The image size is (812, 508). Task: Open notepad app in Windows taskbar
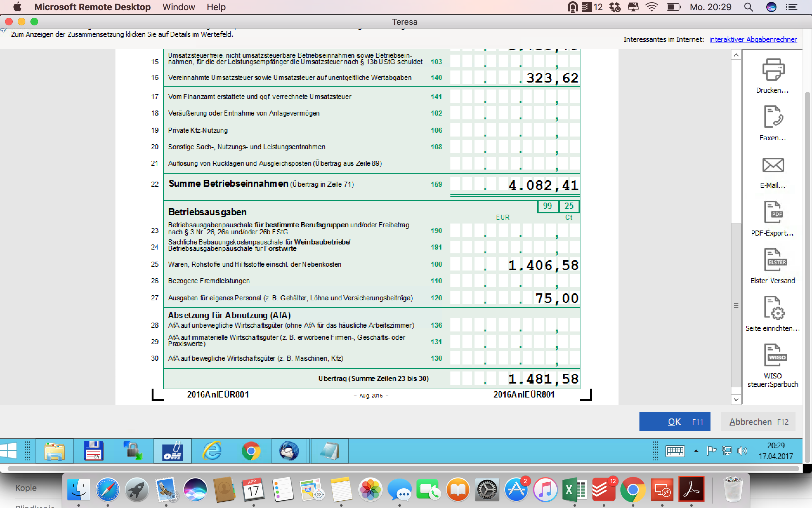pos(330,451)
